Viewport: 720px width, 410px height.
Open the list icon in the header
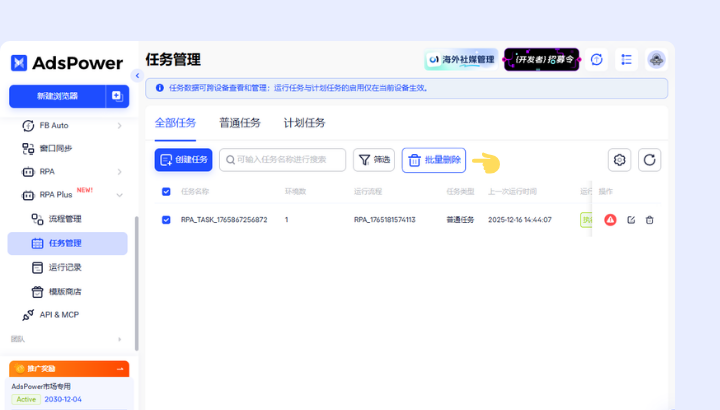pos(626,59)
